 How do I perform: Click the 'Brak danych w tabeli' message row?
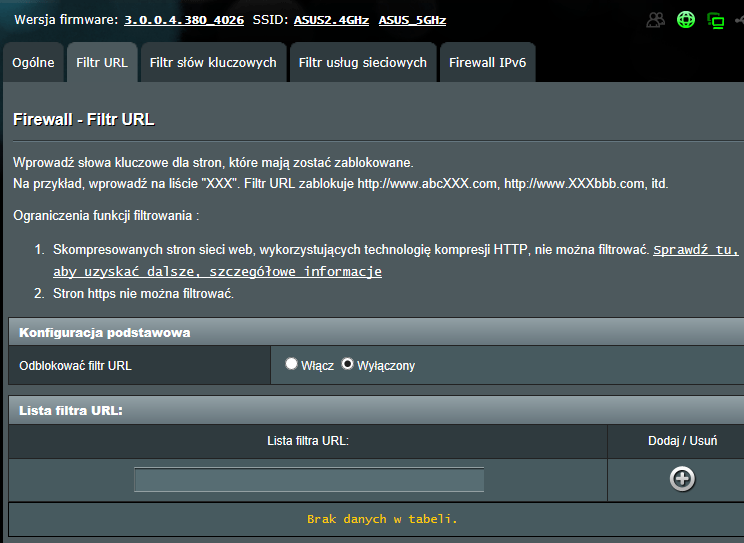(x=382, y=519)
